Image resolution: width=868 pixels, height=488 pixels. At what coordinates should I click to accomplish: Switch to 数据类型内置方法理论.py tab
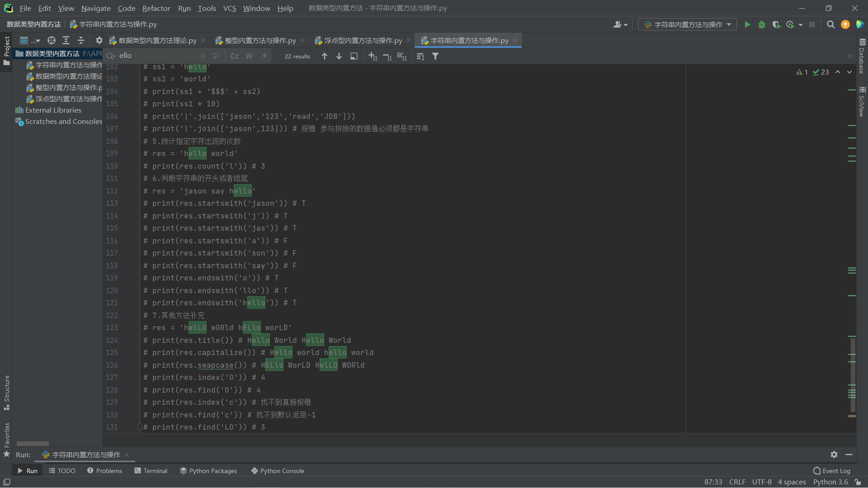click(157, 40)
